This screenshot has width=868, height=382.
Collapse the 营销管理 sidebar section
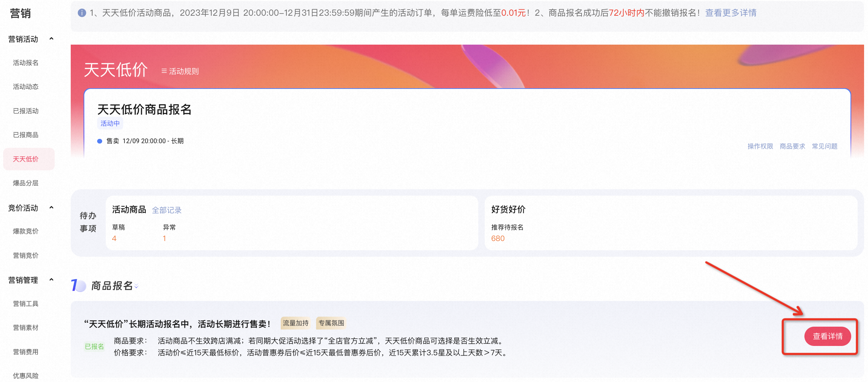click(51, 280)
